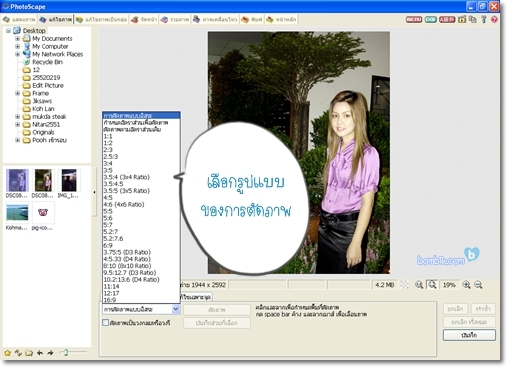Screen dimensions: 508x368
Task: Click the thumbnail size slider handle
Action: coord(66,352)
